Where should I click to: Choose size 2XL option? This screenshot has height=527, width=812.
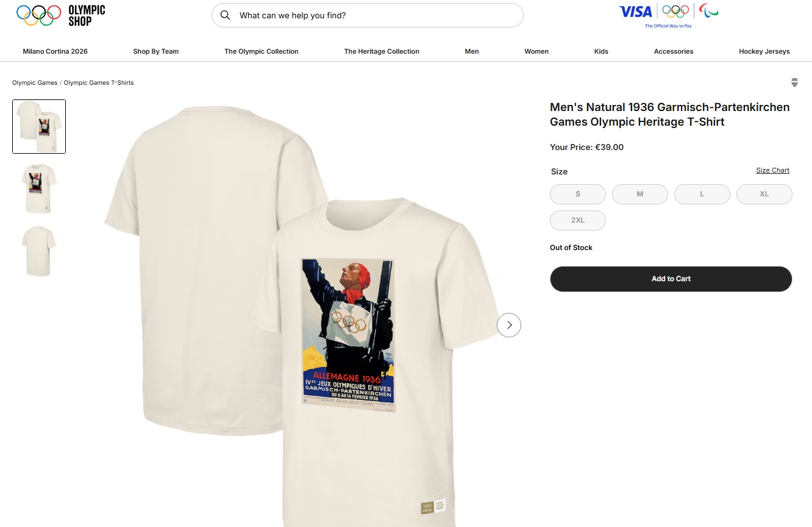tap(578, 220)
